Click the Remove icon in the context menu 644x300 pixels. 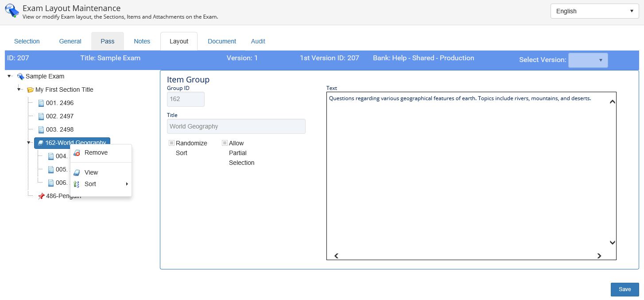pos(77,153)
